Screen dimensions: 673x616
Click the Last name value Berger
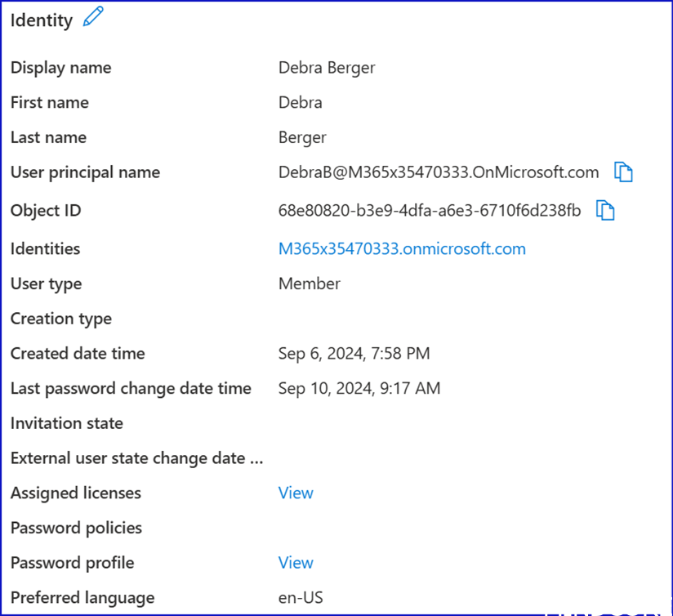pos(302,138)
